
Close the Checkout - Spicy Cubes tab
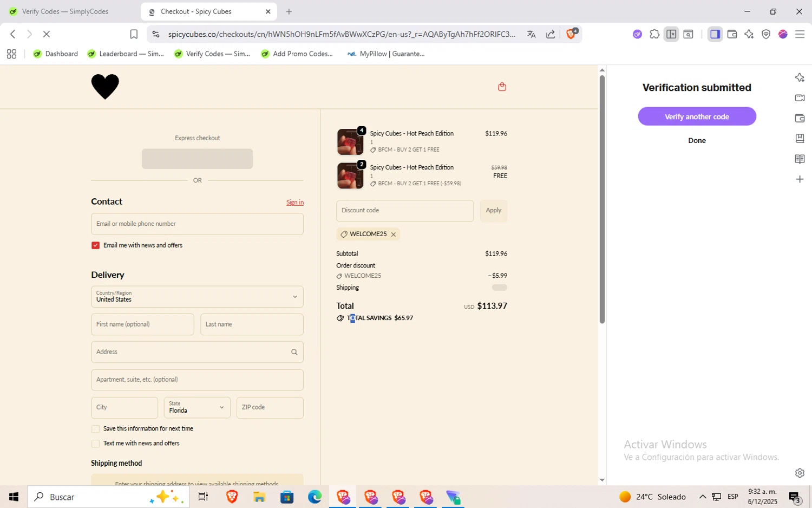click(268, 11)
